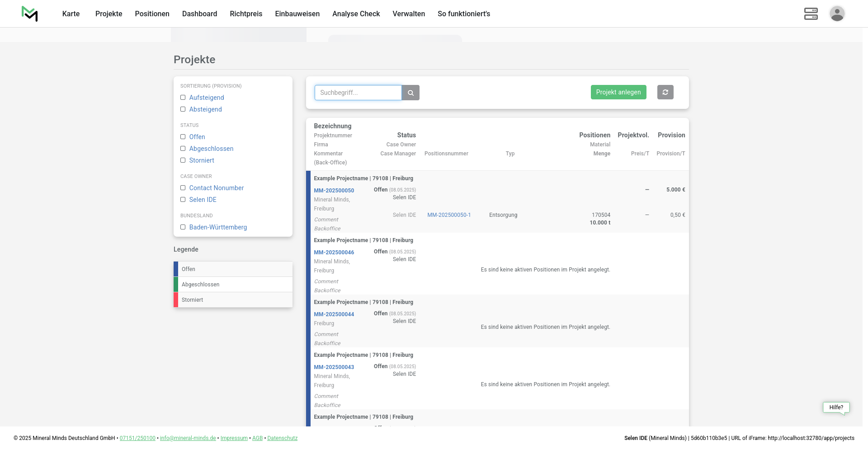Image resolution: width=868 pixels, height=449 pixels.
Task: Navigate to Analyse Check
Action: tap(356, 14)
